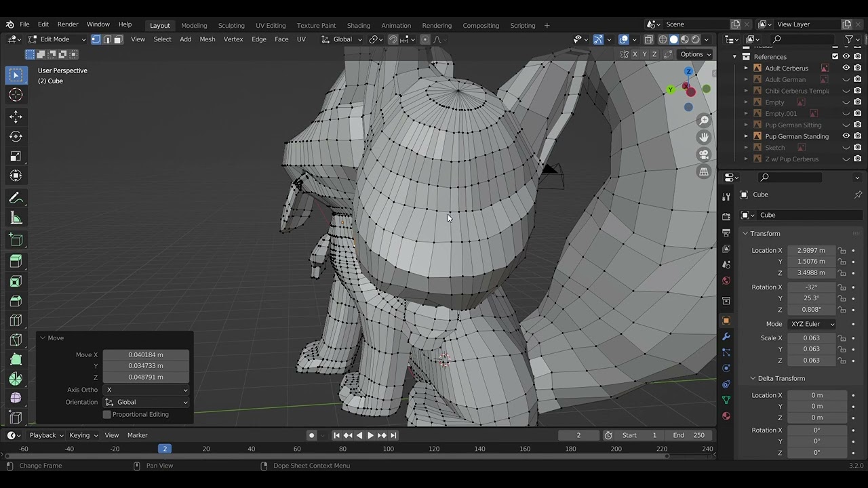Select the Annotate pencil tool
Viewport: 868px width, 488px height.
click(x=16, y=198)
